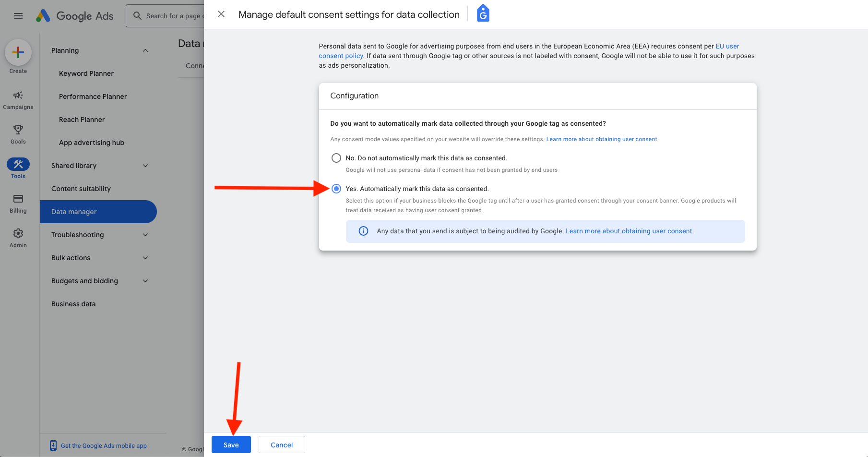The width and height of the screenshot is (868, 457).
Task: Click the Create plus button
Action: (x=18, y=52)
